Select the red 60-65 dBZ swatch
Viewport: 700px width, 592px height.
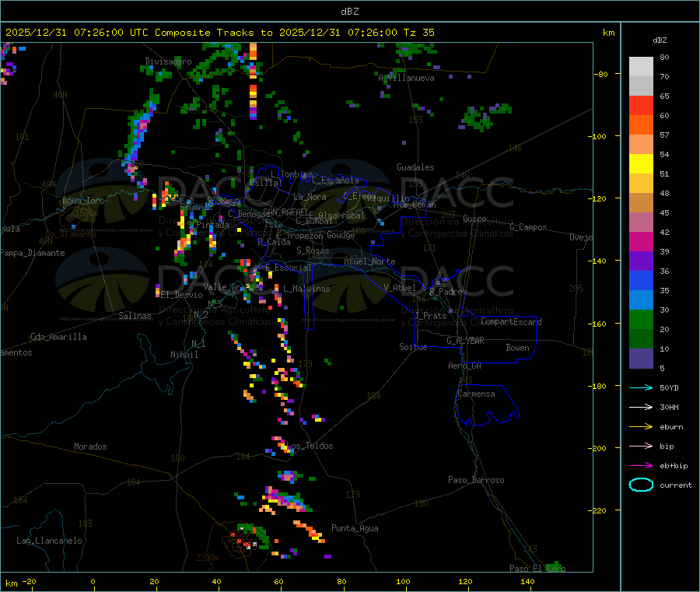pyautogui.click(x=641, y=105)
